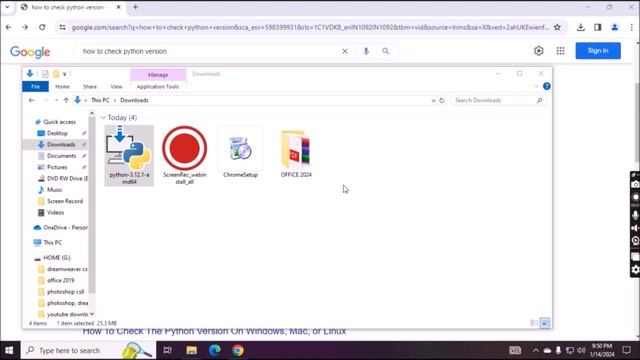Select office 2019 folder in tree
The height and width of the screenshot is (360, 640).
tap(60, 280)
